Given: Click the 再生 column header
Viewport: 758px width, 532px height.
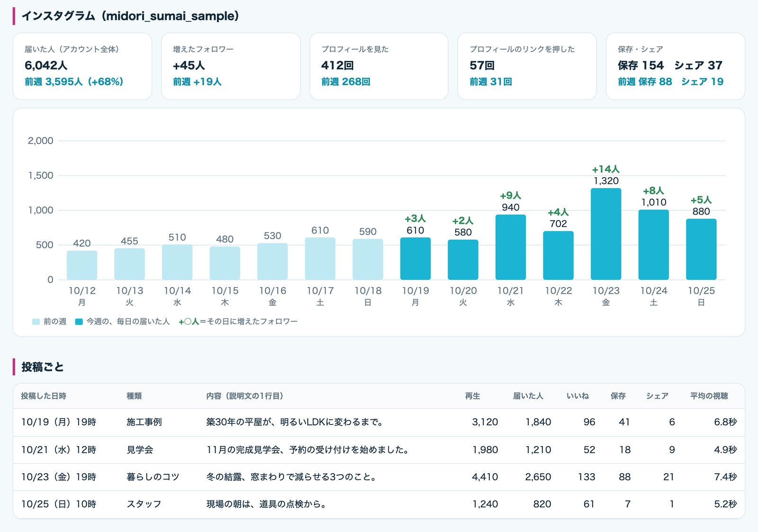Looking at the screenshot, I should tap(472, 396).
